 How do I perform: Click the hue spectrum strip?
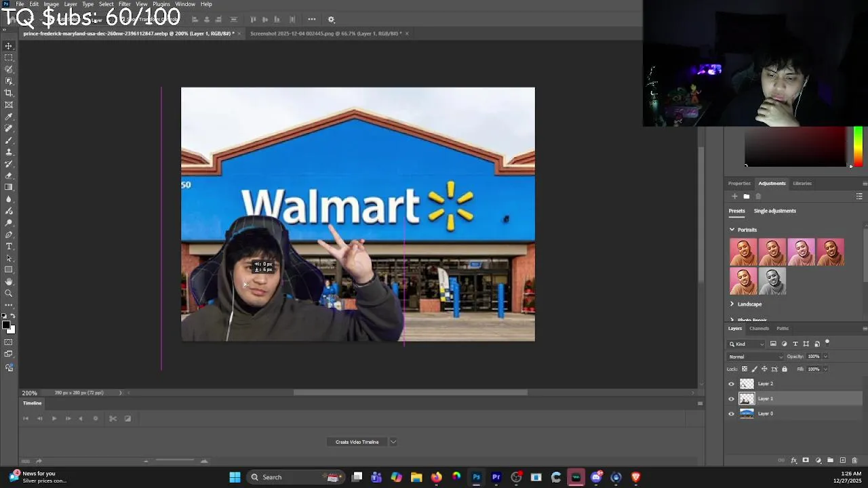coord(858,146)
